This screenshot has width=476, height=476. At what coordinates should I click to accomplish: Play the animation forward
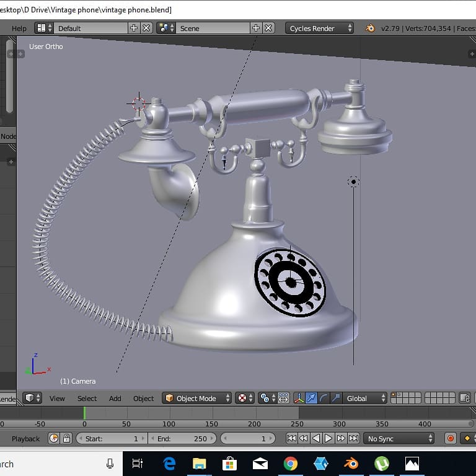pyautogui.click(x=328, y=438)
